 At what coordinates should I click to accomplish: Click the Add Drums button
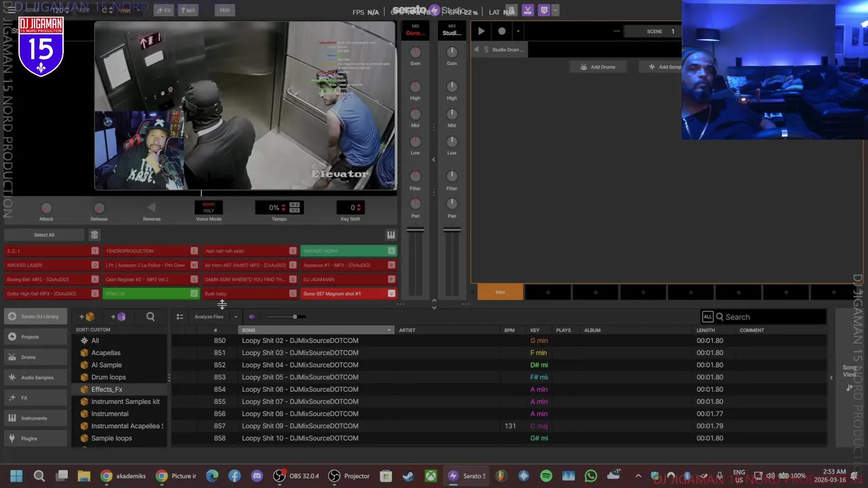coord(597,67)
